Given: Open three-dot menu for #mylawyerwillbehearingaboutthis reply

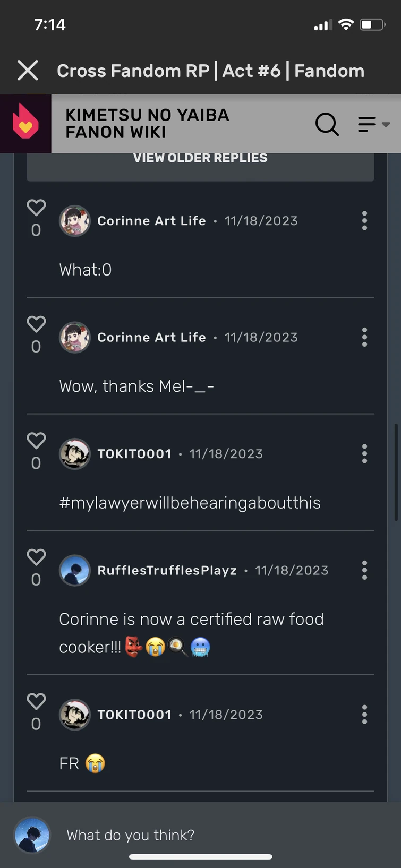Looking at the screenshot, I should coord(364,454).
